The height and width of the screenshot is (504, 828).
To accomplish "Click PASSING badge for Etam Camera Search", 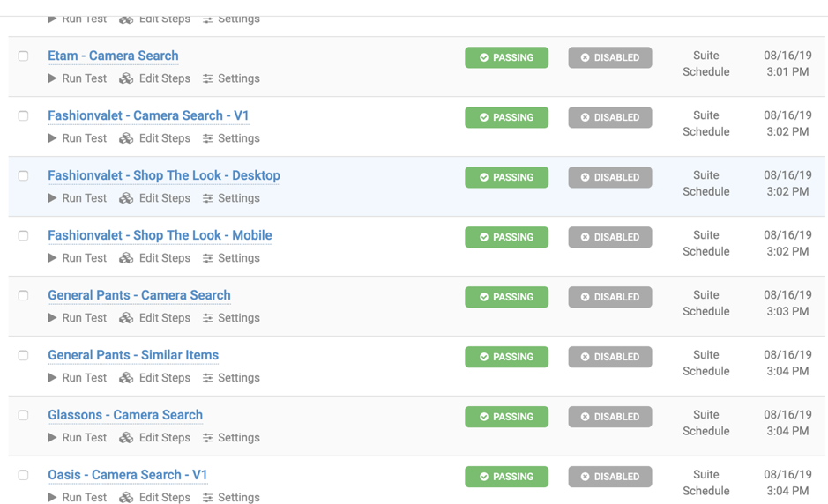I will click(x=506, y=57).
